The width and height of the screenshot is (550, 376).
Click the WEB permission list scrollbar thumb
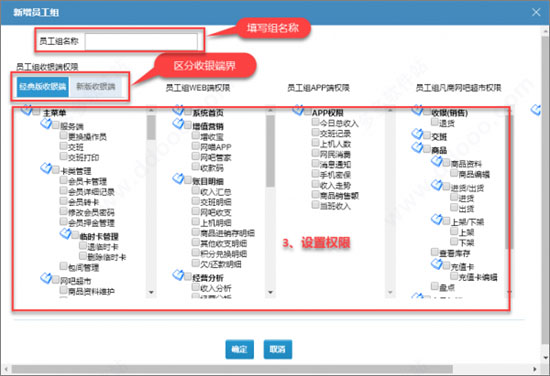tap(270, 151)
